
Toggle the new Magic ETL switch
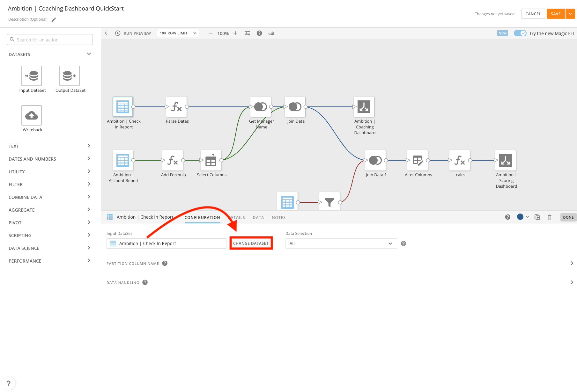coord(520,33)
